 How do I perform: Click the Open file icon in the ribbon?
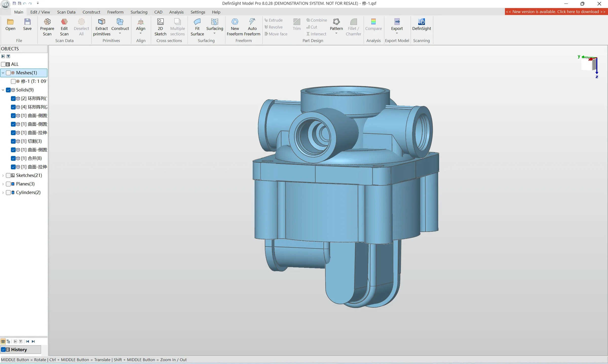click(x=10, y=25)
